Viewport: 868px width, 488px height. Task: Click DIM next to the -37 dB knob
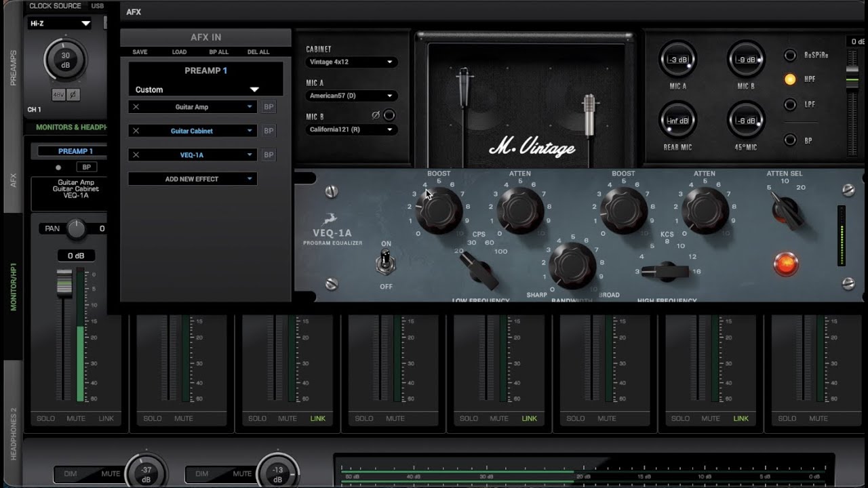click(x=71, y=474)
